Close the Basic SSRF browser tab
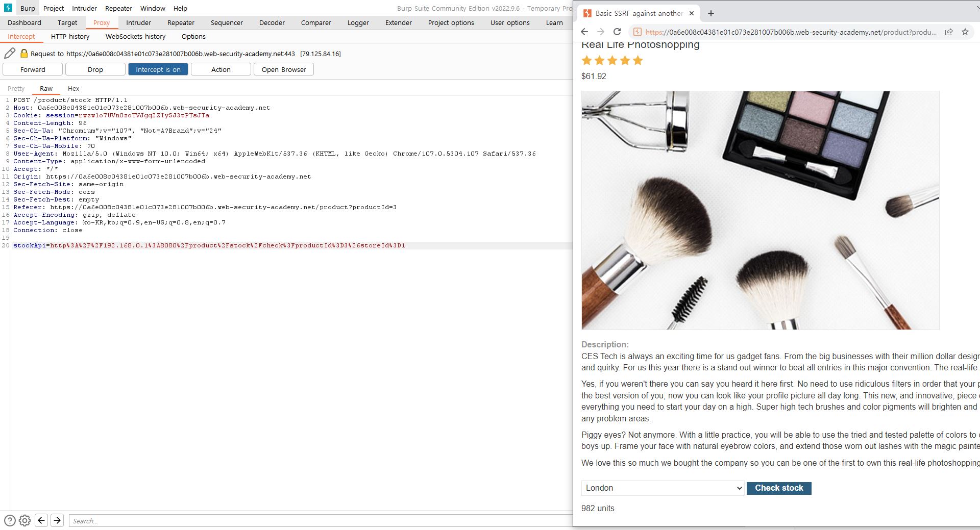 (692, 13)
